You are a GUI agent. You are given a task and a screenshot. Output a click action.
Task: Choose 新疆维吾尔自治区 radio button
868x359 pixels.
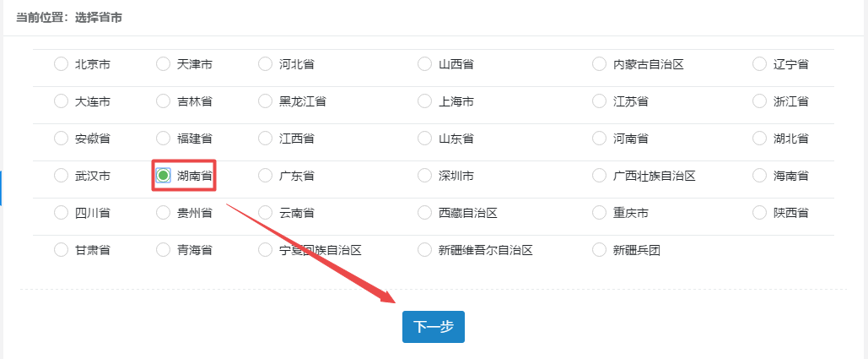click(425, 250)
